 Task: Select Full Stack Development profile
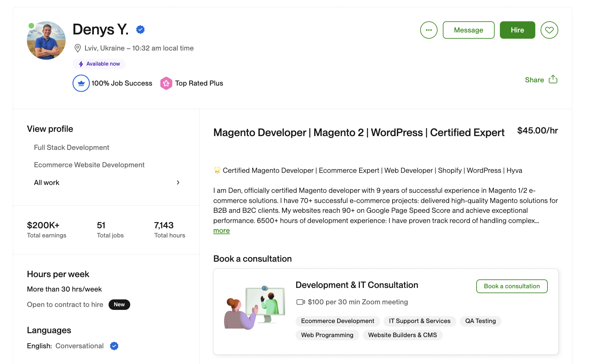pos(72,148)
